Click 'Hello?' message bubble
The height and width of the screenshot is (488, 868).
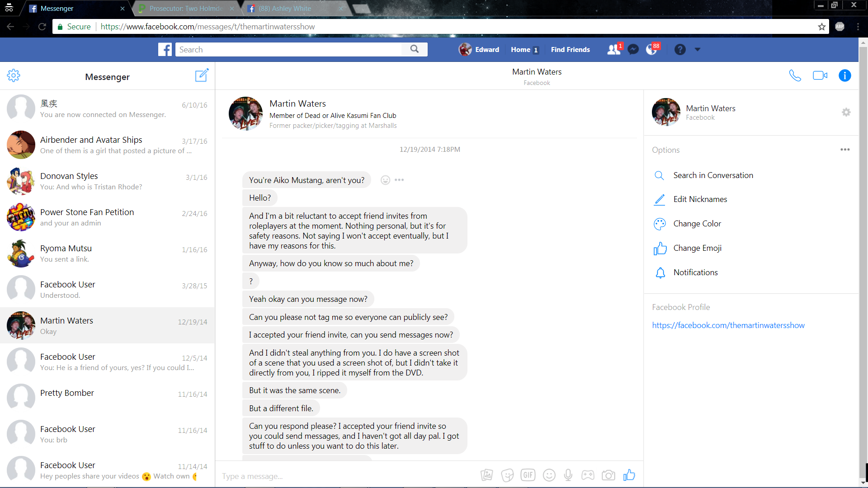[260, 198]
